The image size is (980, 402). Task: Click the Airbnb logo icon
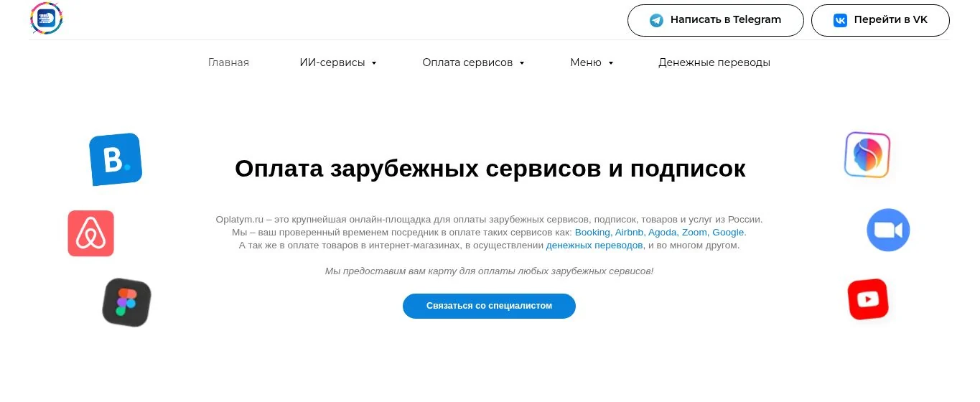point(91,233)
